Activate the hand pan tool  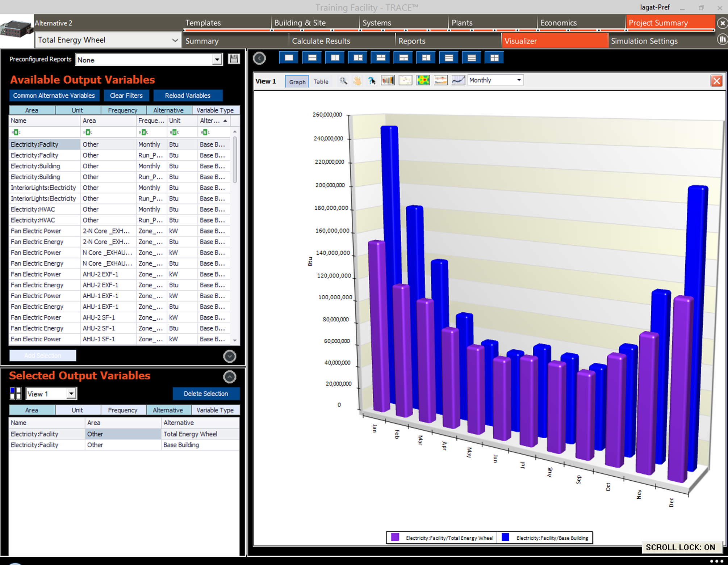pos(357,80)
